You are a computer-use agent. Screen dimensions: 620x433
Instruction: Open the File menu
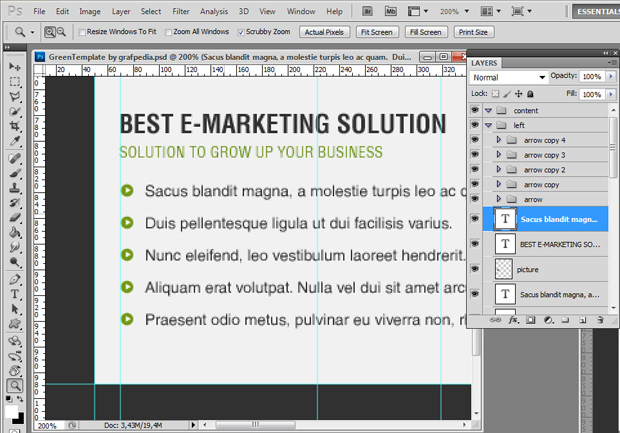pos(39,11)
